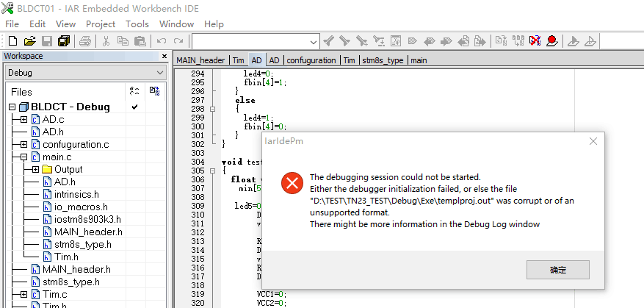Expand the confuguration.c tree node

click(x=23, y=144)
